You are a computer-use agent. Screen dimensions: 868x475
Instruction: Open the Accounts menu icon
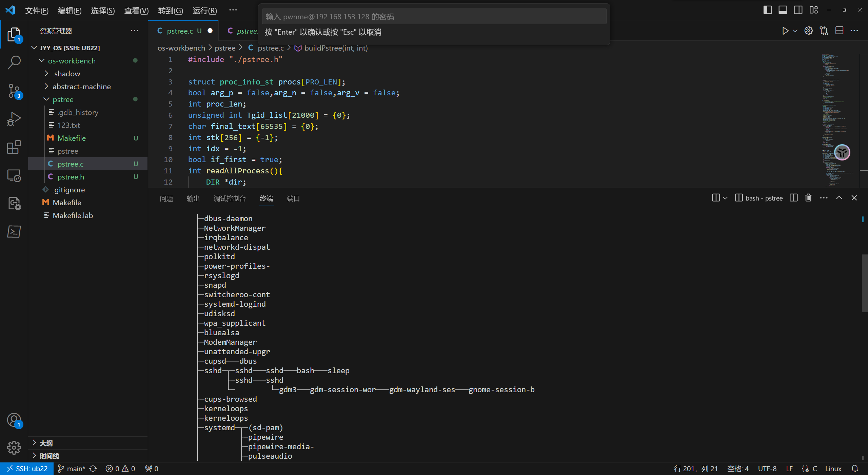(x=14, y=420)
